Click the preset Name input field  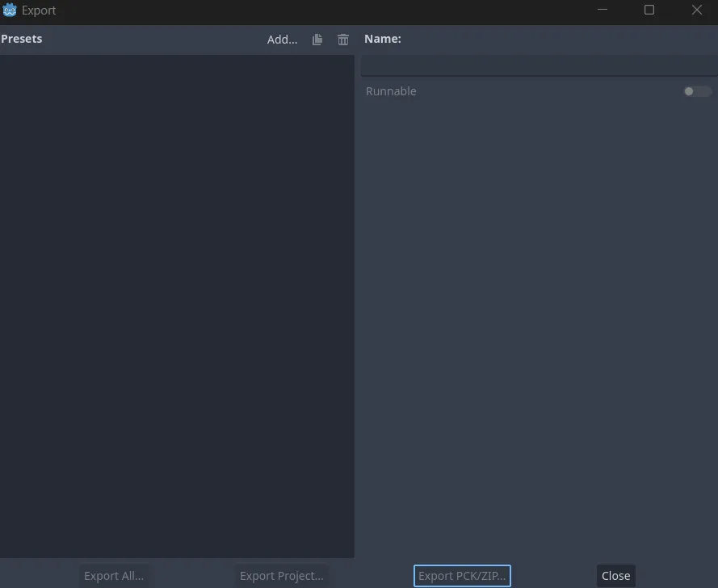tap(539, 65)
